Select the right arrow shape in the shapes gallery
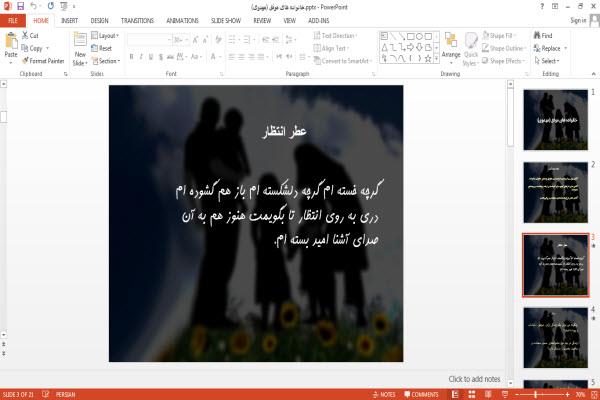 coord(411,47)
